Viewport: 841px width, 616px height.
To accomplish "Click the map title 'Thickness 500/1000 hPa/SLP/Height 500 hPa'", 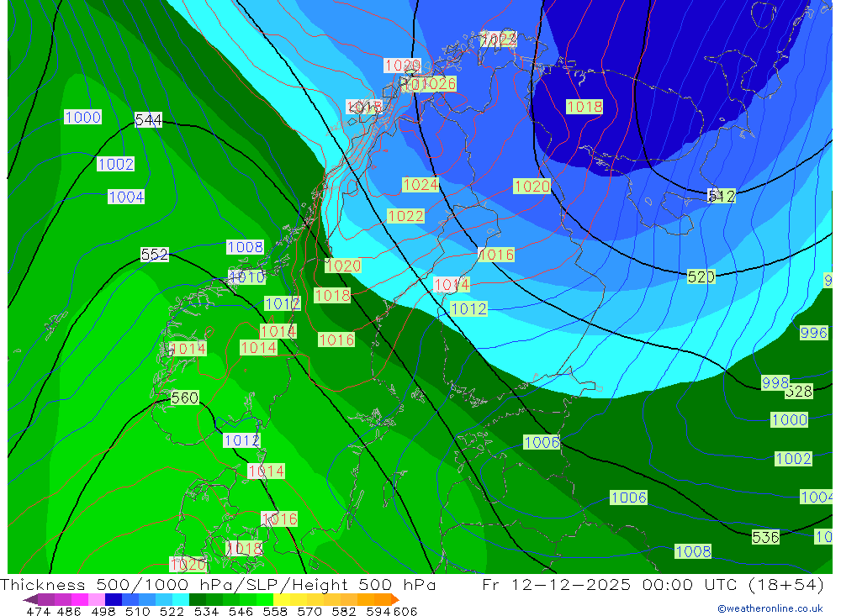I will (218, 585).
